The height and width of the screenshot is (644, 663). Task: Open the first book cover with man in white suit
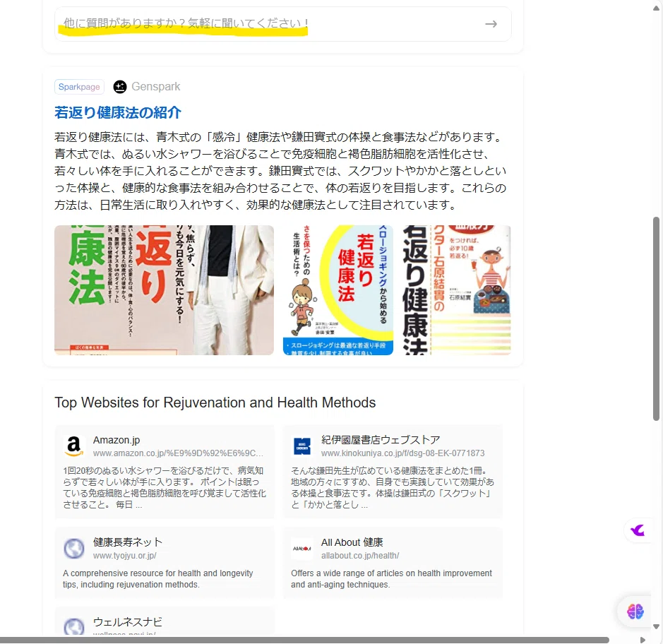coord(164,290)
